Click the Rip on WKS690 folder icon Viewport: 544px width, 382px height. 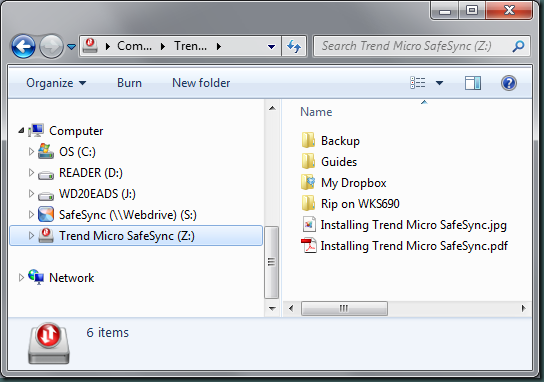(x=308, y=203)
